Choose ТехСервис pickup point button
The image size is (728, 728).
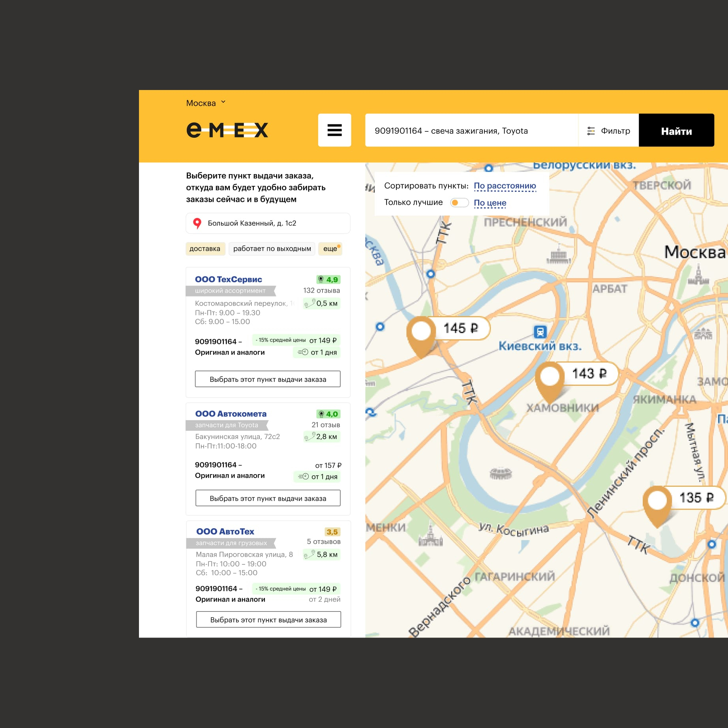coord(268,379)
